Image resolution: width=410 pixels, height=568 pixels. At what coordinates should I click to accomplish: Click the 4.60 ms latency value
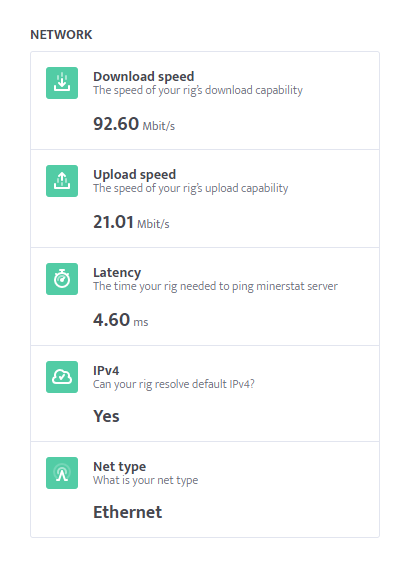[x=121, y=320]
